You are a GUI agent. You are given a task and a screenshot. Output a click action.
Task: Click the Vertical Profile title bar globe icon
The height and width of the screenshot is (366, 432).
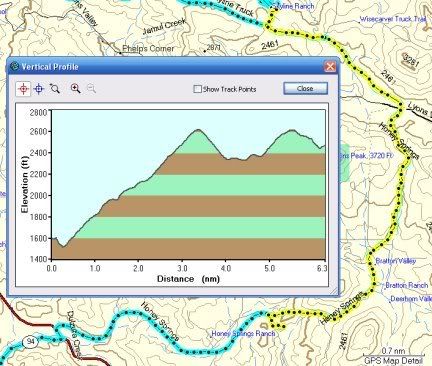(14, 67)
